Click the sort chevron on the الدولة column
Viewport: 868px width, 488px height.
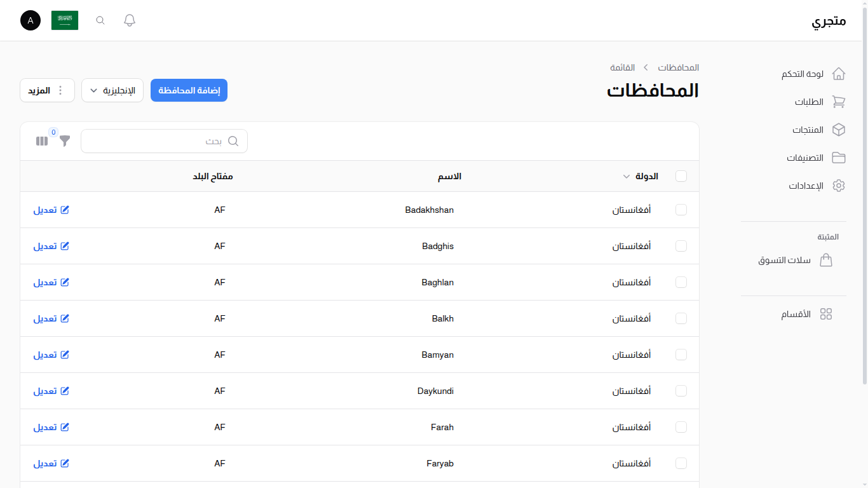point(626,177)
